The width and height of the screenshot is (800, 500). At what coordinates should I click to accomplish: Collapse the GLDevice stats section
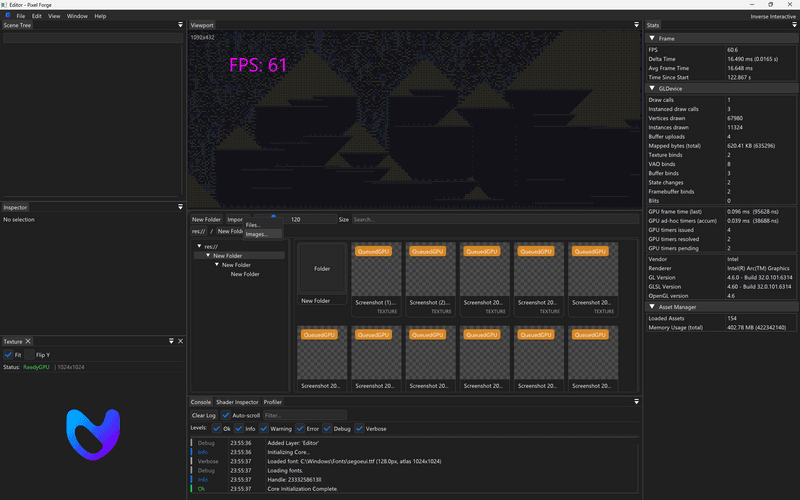tap(652, 89)
